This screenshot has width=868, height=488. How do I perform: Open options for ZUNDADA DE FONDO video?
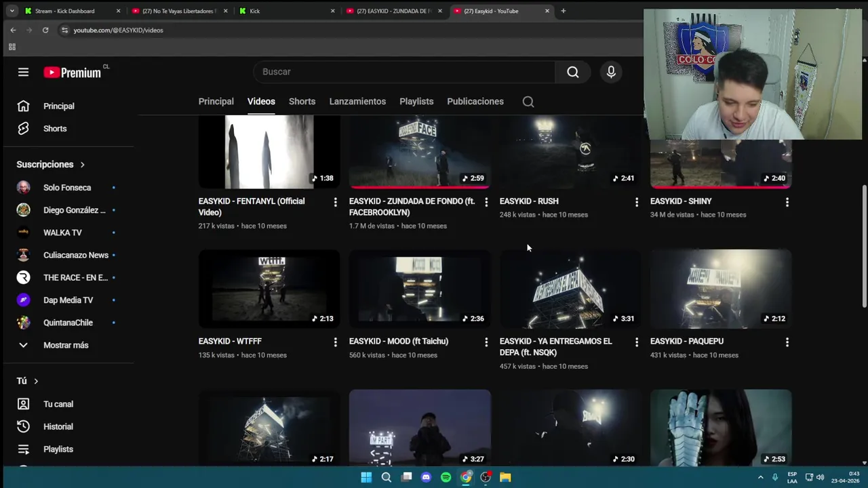pos(486,202)
